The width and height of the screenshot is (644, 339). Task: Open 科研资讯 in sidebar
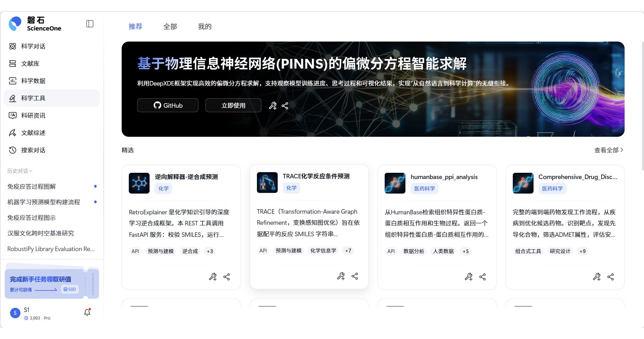pos(52,115)
